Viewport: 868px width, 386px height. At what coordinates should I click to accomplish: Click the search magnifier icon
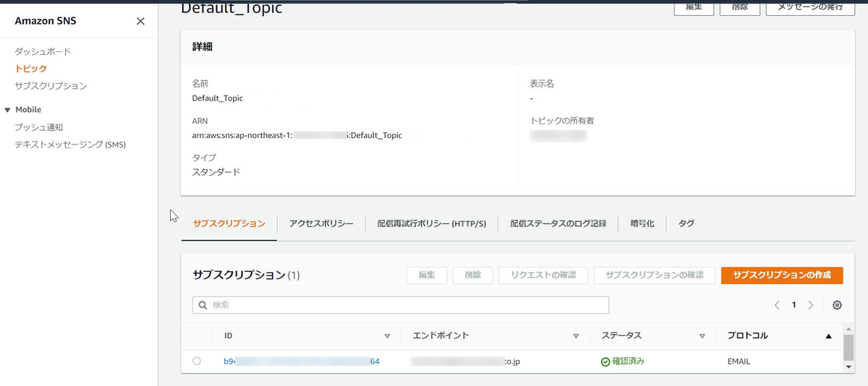click(x=203, y=305)
